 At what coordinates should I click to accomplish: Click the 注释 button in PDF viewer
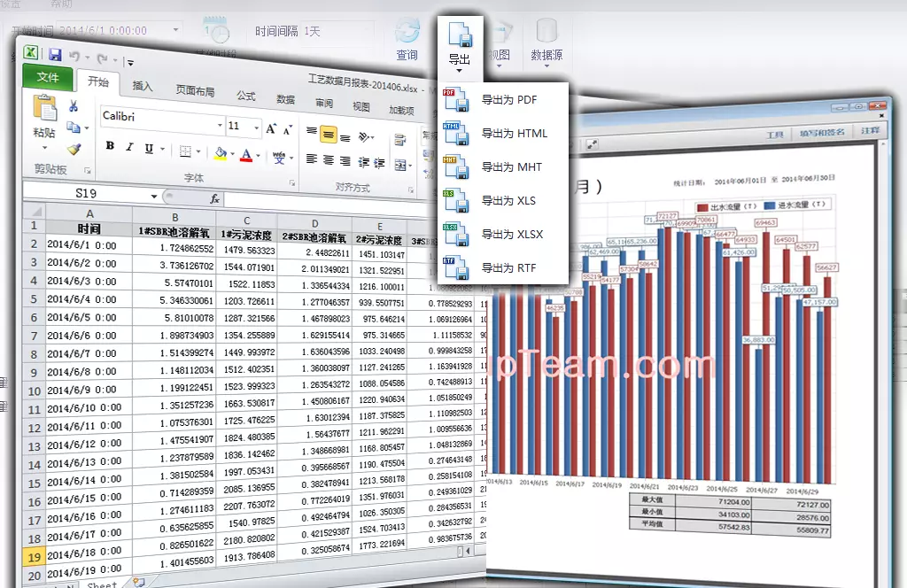click(870, 131)
